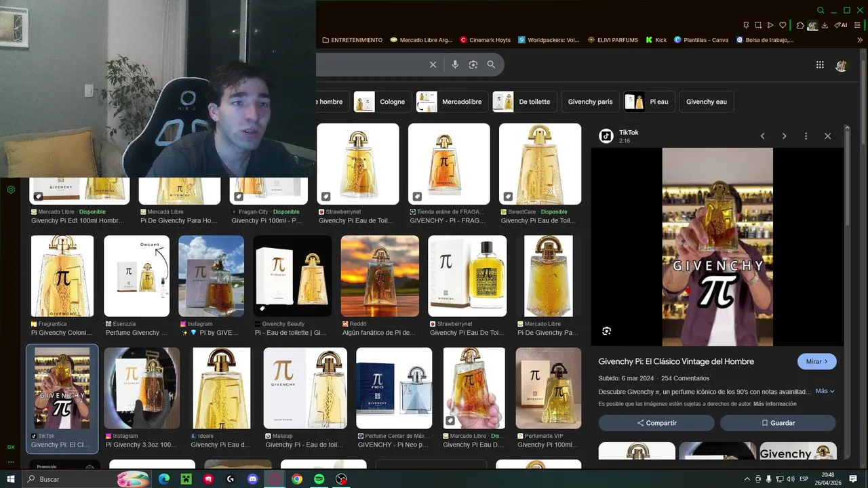Open Givenchy Pi: El Clásico Vintage title link
The image size is (868, 488).
676,361
